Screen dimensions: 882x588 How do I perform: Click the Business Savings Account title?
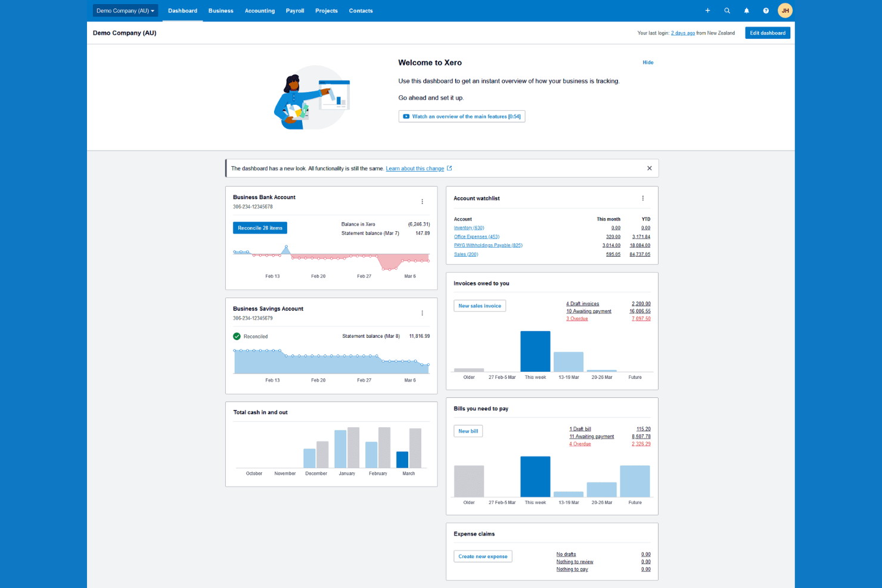(268, 309)
